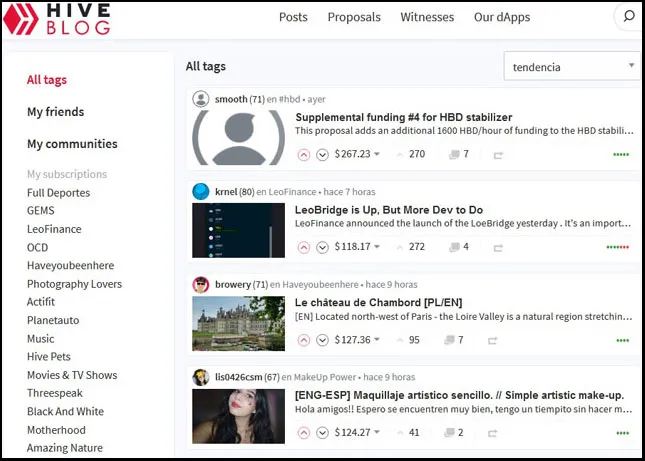Downvote the Supplemental funding #4 post
Image resolution: width=645 pixels, height=461 pixels.
322,155
